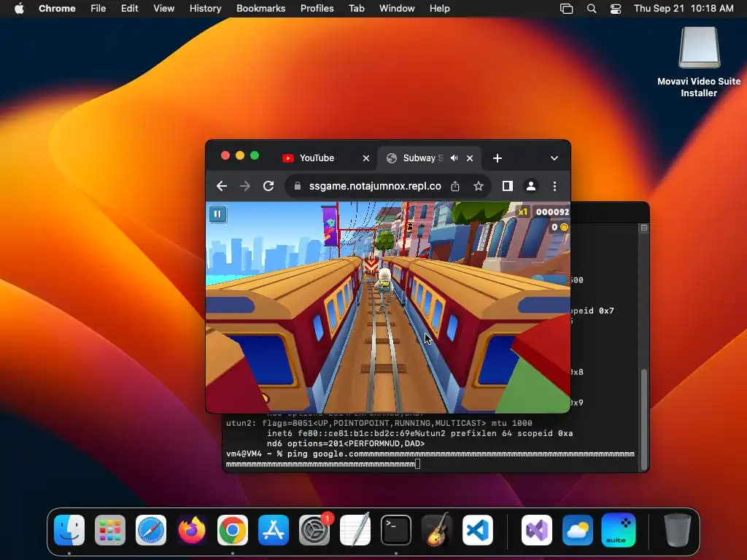
Task: Mute the Subway tab audio icon
Action: point(454,158)
